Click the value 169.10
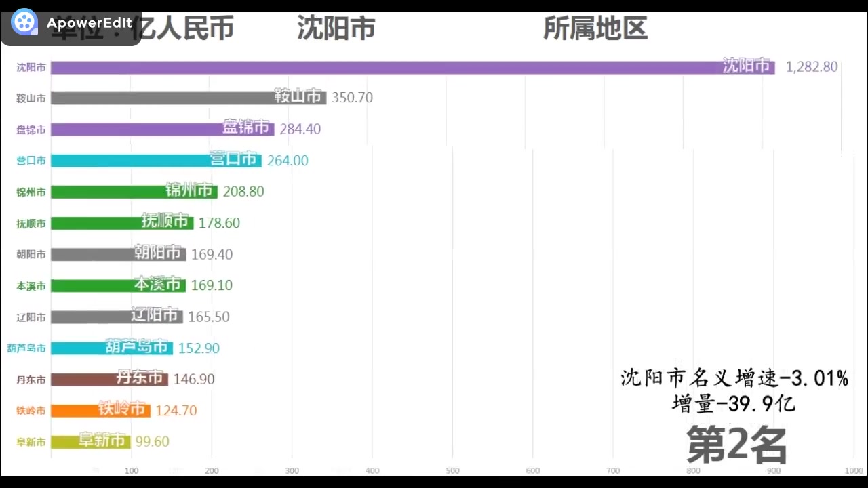 tap(212, 285)
